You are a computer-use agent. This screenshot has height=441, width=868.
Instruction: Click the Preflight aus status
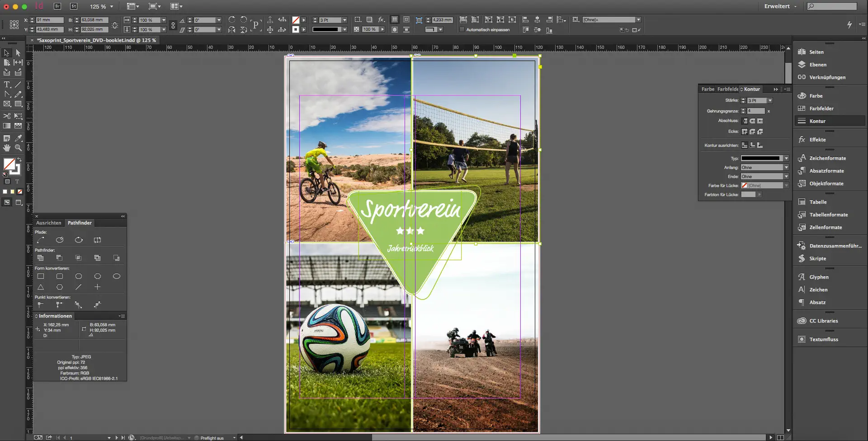(x=212, y=438)
